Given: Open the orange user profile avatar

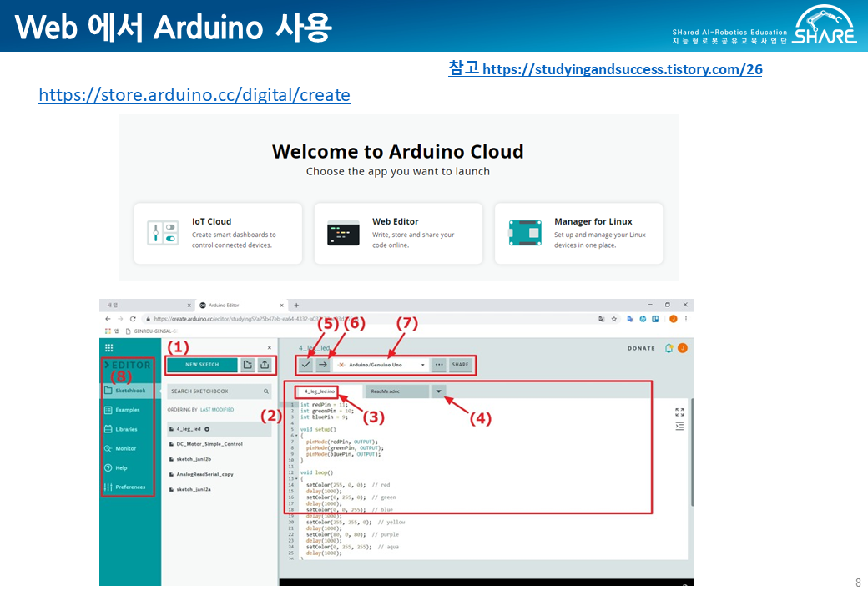Looking at the screenshot, I should click(x=683, y=348).
